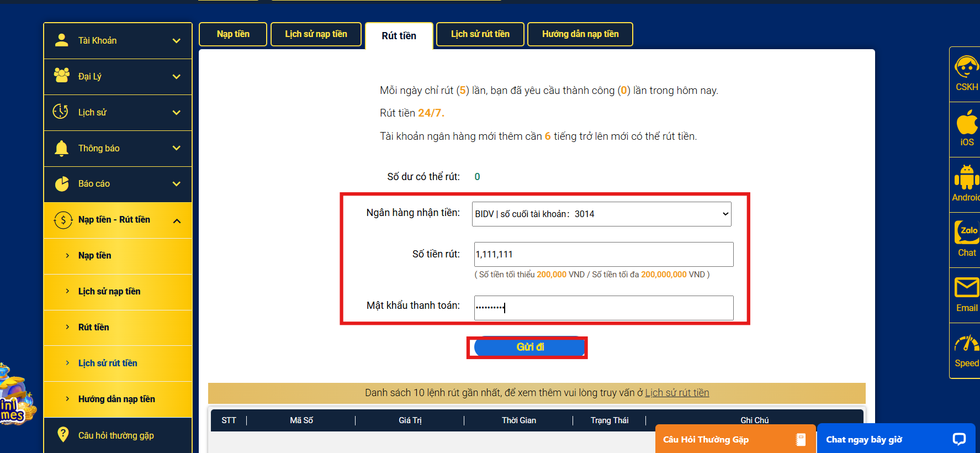Screen dimensions: 980x453
Task: Click the Báo cáo pie chart icon
Action: click(62, 183)
